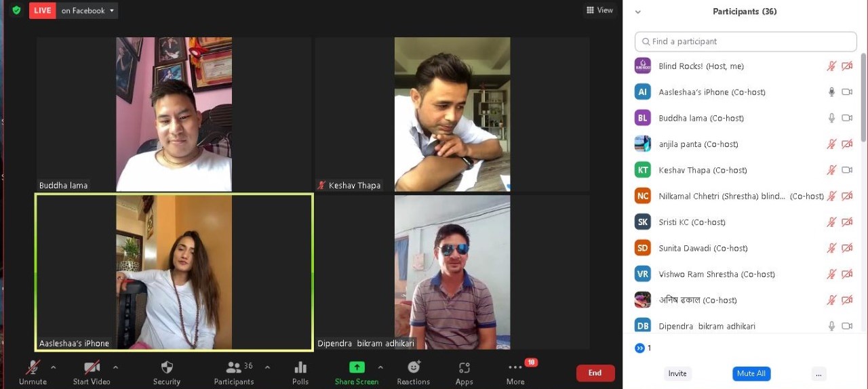868x389 pixels.
Task: Click the red End meeting button
Action: (x=595, y=373)
